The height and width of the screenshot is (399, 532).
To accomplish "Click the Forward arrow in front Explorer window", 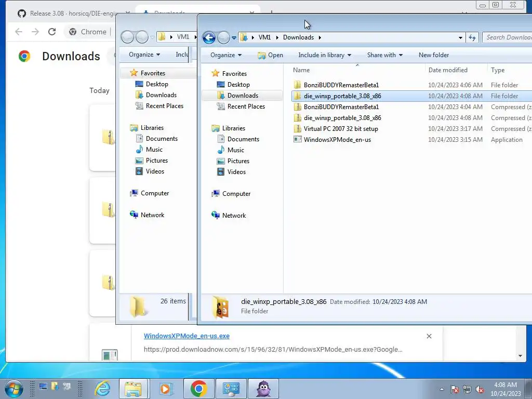I will (223, 37).
